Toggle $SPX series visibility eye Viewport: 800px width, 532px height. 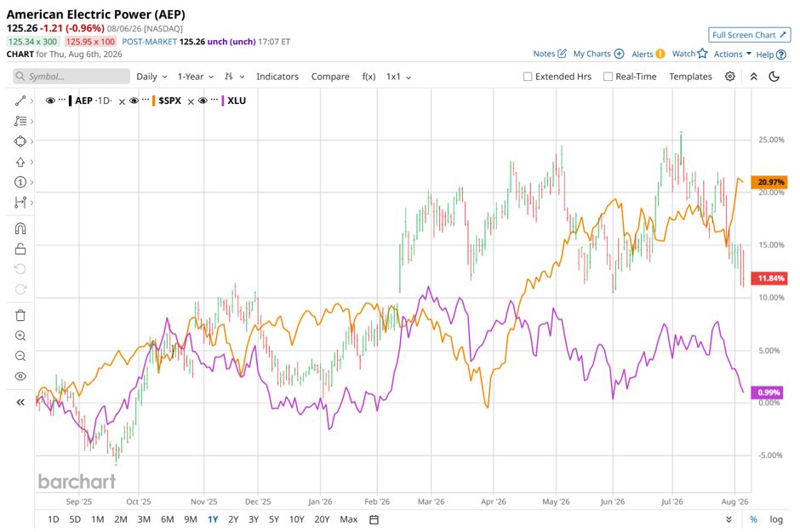click(134, 100)
